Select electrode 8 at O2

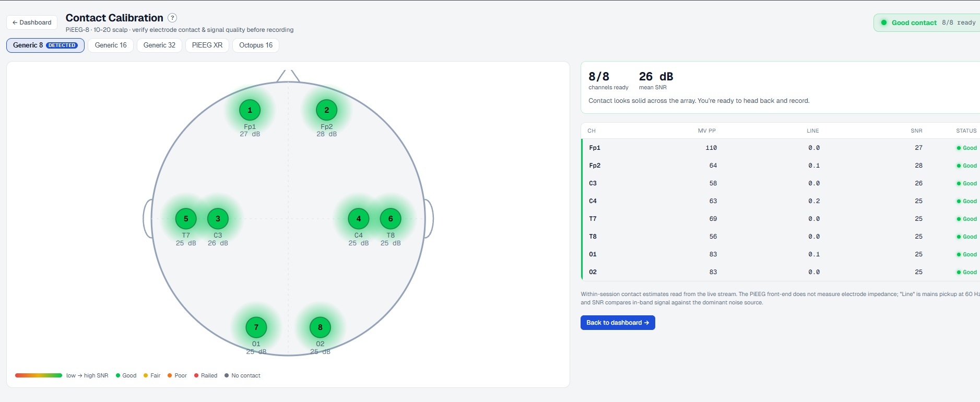(x=320, y=327)
